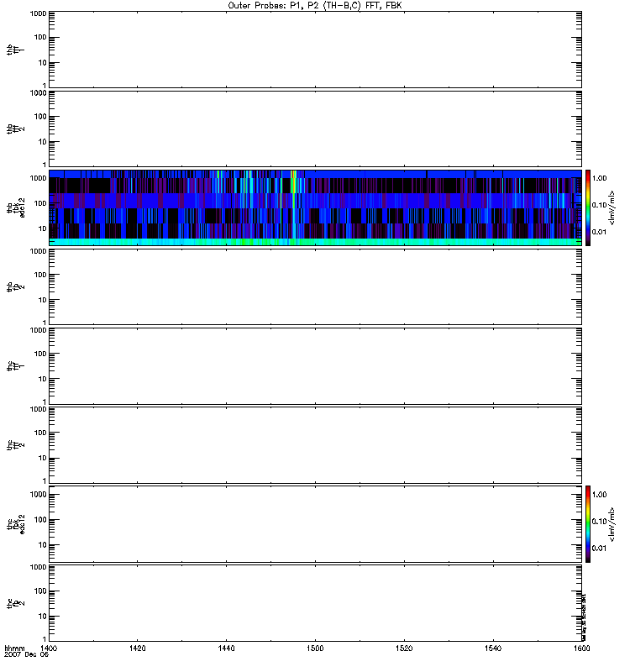The image size is (630, 672).
Task: Click the '1000' tick label of thb fff 1 panel
Action: coord(38,13)
